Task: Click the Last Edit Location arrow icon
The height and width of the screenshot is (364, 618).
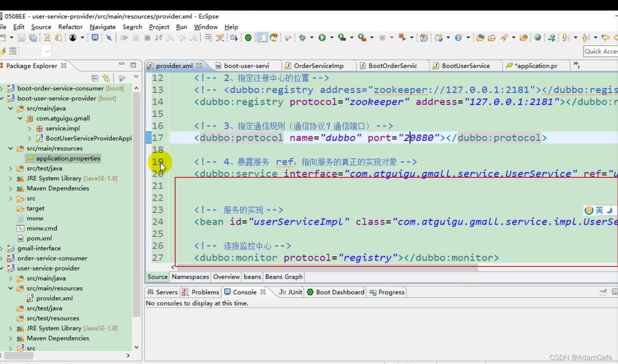Action: click(605, 37)
